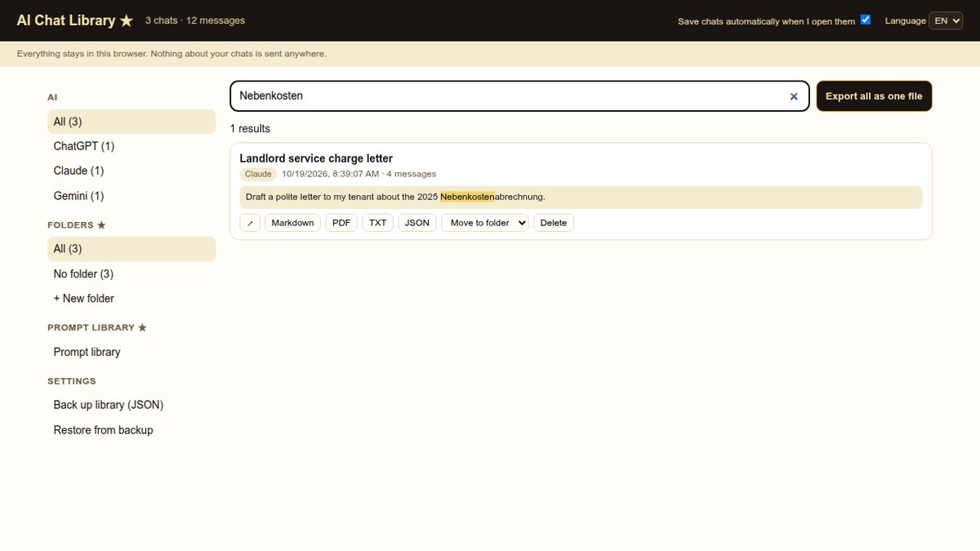
Task: Delete the Landlord service charge letter chat
Action: (x=554, y=223)
